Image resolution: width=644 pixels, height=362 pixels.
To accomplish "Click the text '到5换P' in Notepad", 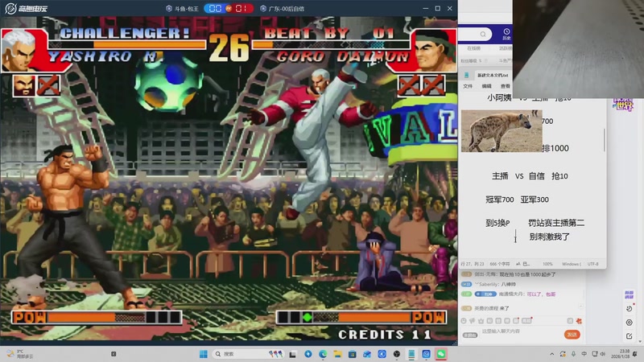I will click(497, 223).
